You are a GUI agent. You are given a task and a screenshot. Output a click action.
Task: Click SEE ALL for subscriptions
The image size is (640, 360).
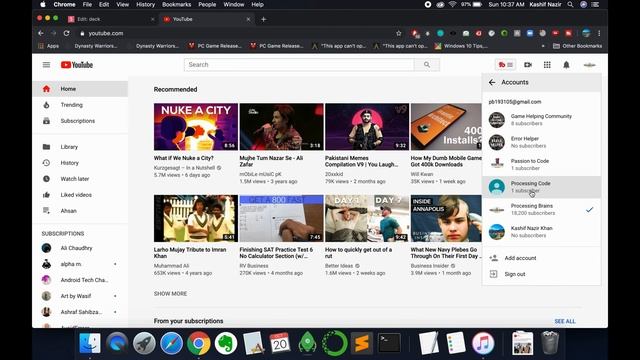pyautogui.click(x=565, y=321)
